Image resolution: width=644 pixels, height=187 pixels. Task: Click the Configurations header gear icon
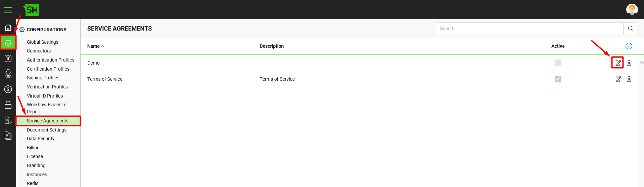pos(22,30)
